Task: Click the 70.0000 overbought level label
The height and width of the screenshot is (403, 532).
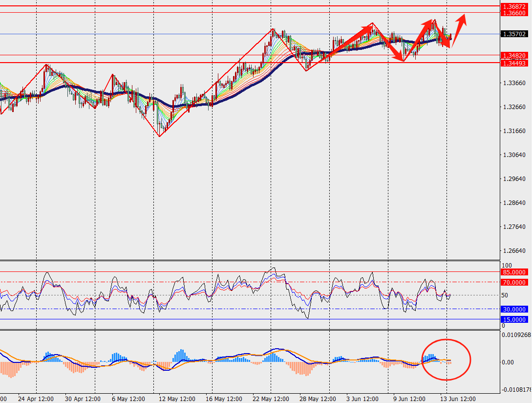Action: coord(514,282)
